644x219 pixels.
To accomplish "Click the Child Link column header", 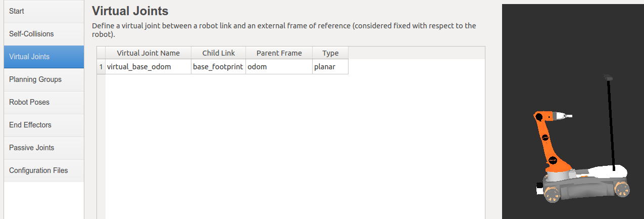I will pos(218,53).
